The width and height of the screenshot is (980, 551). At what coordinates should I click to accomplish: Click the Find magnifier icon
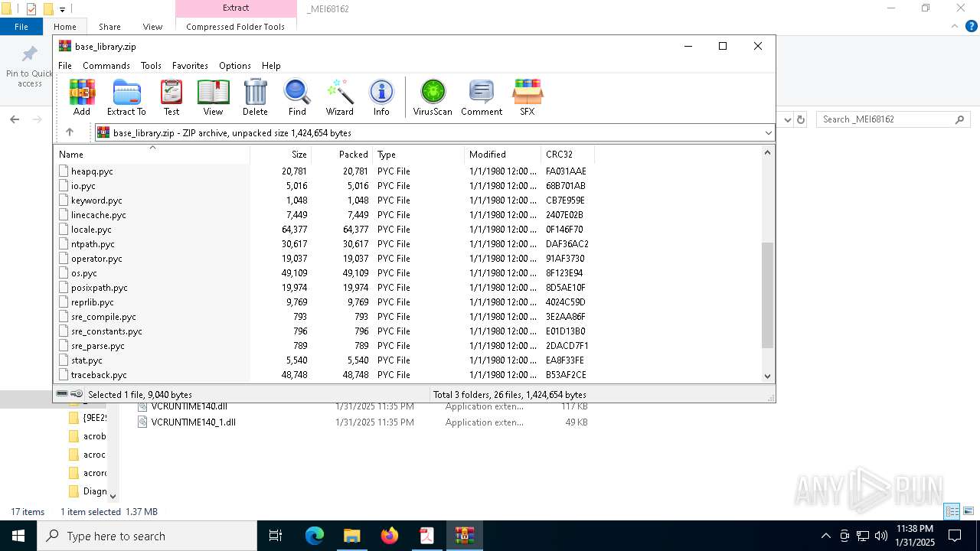tap(297, 97)
